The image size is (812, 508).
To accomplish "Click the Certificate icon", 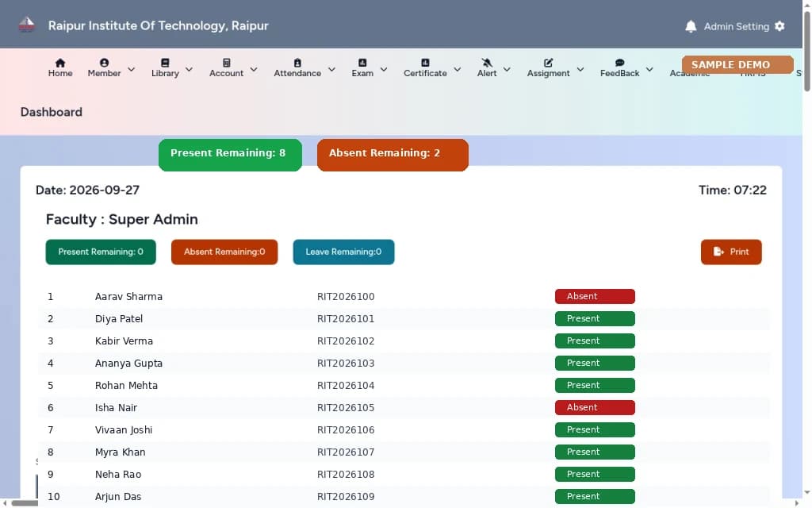I will click(x=425, y=63).
